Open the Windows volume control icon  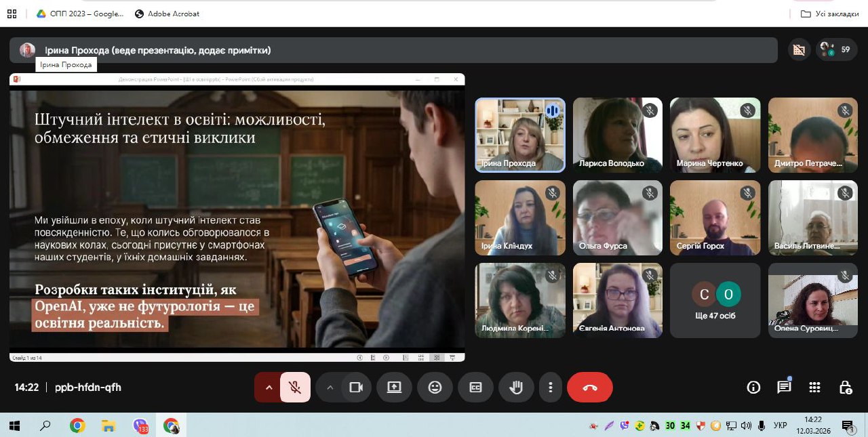pos(746,425)
